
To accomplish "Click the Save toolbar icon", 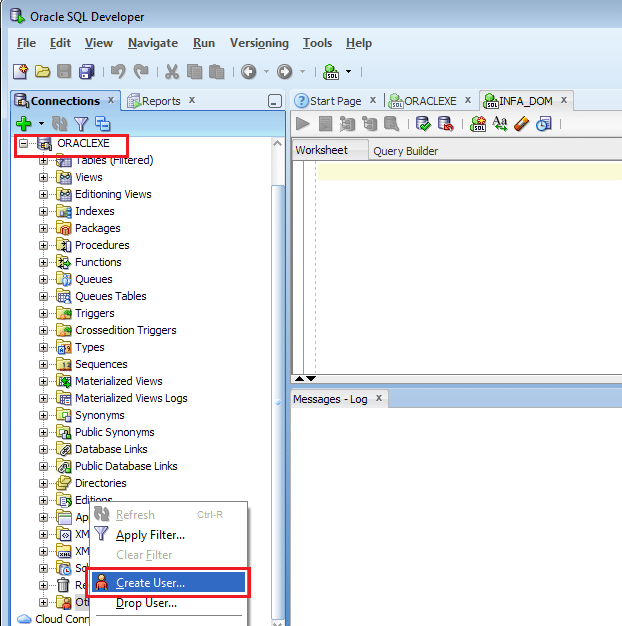I will (x=64, y=72).
